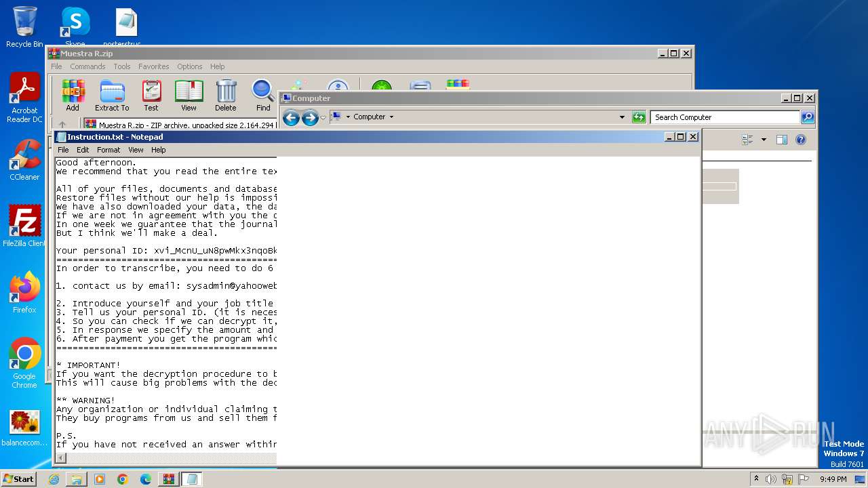
Task: Click Forward arrow in Computer window
Action: [x=310, y=118]
